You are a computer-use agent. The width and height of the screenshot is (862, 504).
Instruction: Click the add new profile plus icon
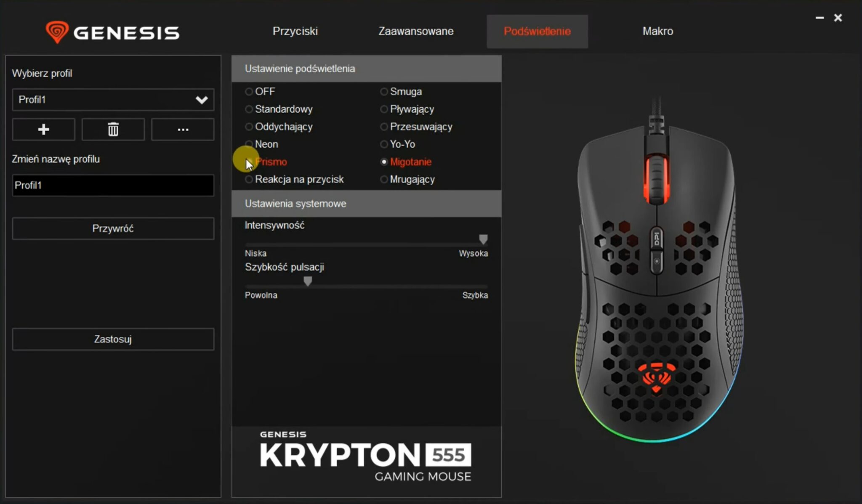43,129
